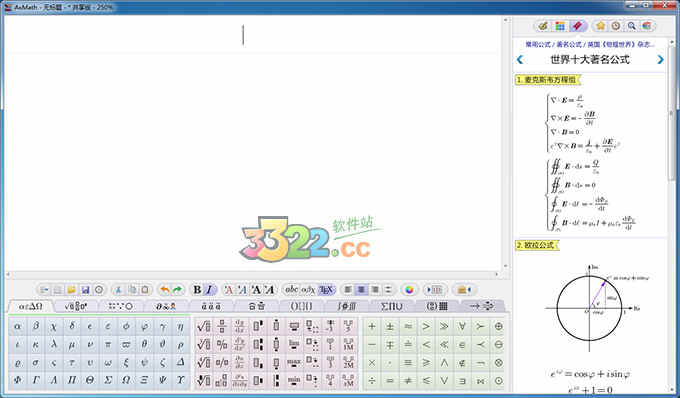Click the paste clipboard icon
680x398 pixels.
(145, 290)
